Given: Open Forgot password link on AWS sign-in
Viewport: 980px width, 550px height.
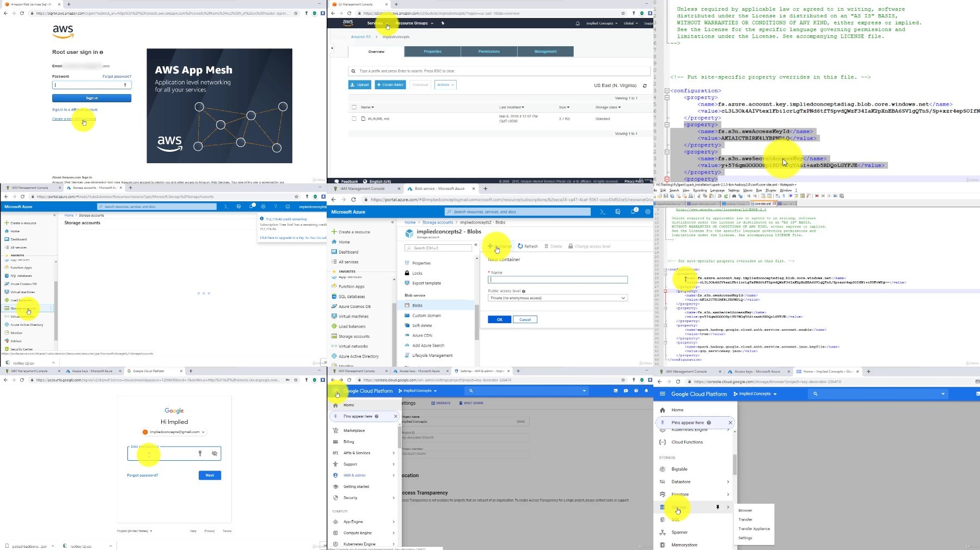Looking at the screenshot, I should pos(117,76).
